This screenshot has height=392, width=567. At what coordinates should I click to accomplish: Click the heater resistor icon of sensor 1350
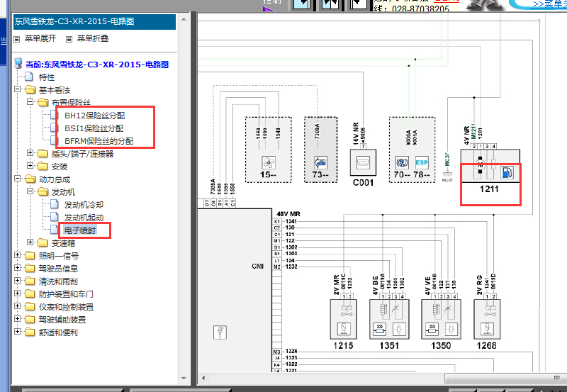click(432, 328)
